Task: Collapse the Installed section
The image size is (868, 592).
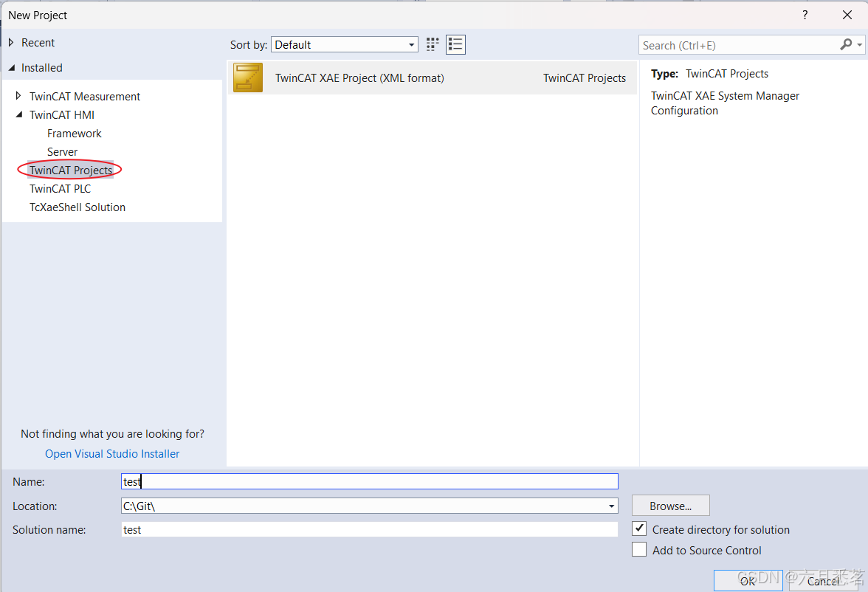Action: 12,68
